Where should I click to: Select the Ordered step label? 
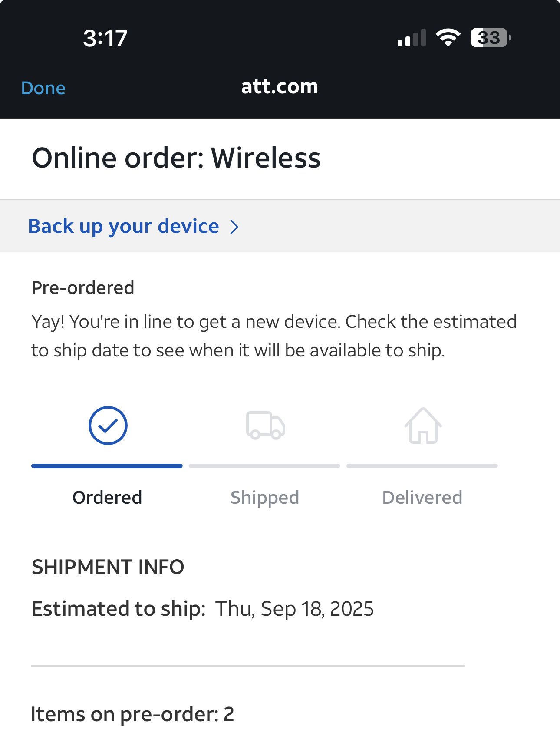click(x=107, y=498)
